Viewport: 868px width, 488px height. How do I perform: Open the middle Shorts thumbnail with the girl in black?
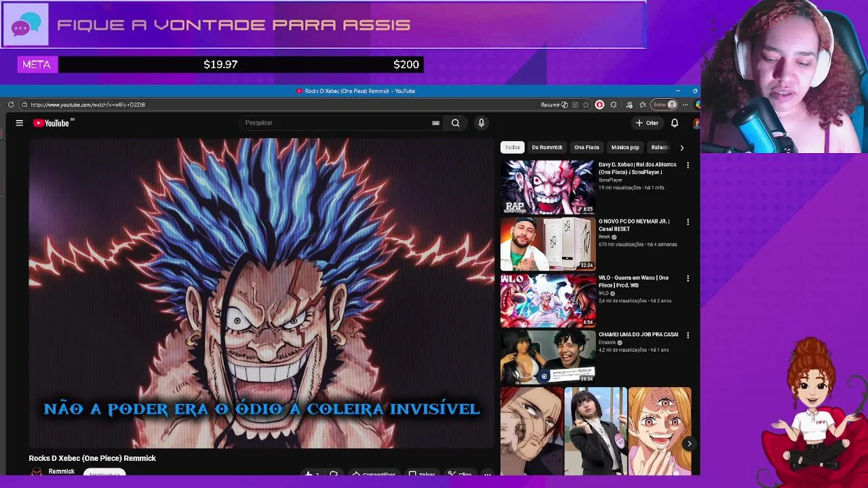pyautogui.click(x=595, y=431)
